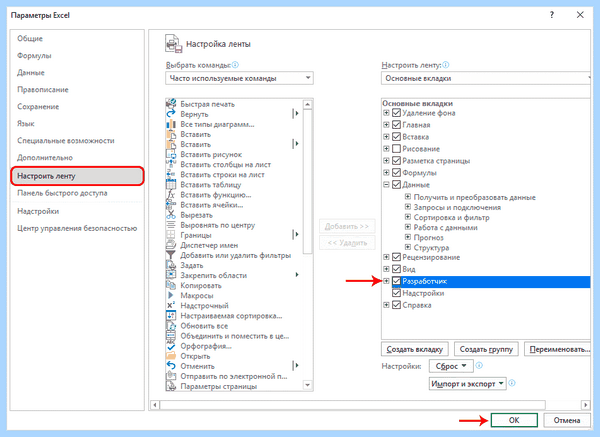The height and width of the screenshot is (437, 600).
Task: Toggle the 'Справка' tab checkbox
Action: tap(396, 305)
